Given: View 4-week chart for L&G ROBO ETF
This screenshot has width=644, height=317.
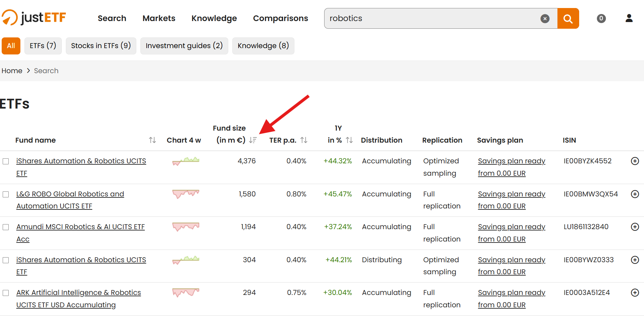Looking at the screenshot, I should coord(186,194).
